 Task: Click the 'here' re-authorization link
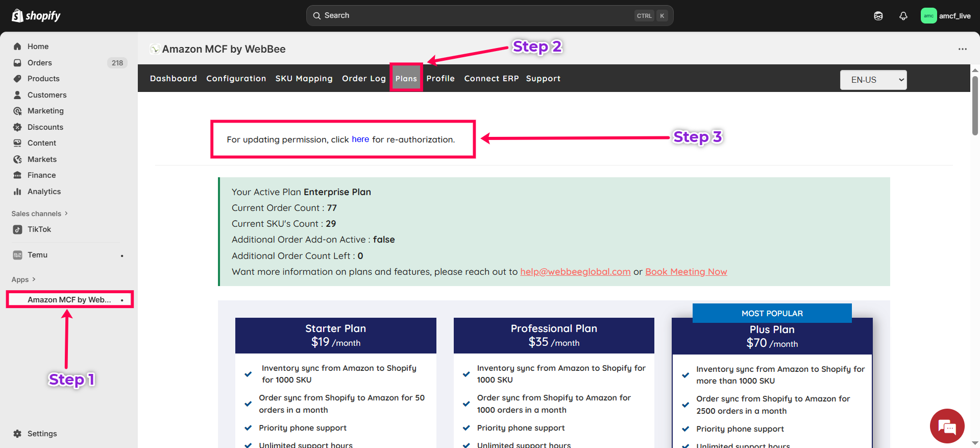point(360,139)
